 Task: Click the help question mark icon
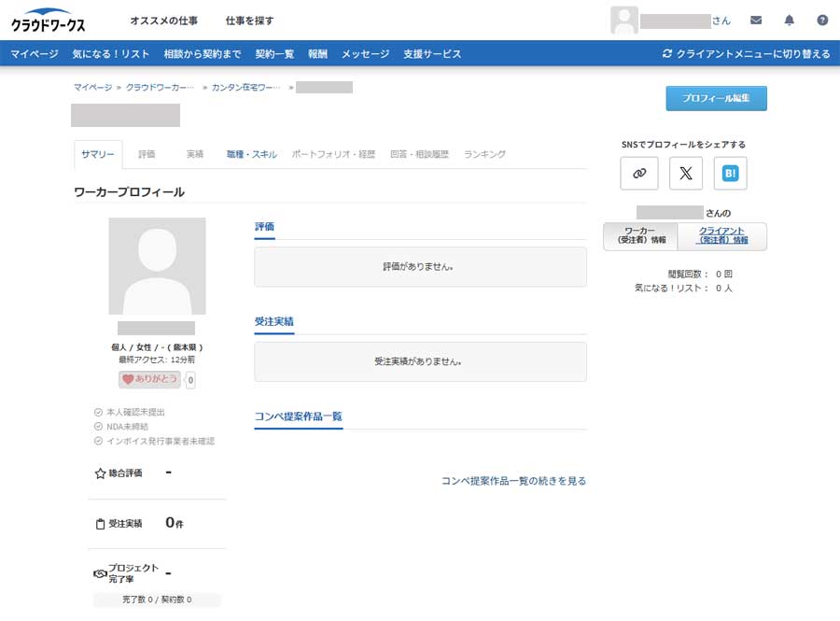[x=822, y=21]
